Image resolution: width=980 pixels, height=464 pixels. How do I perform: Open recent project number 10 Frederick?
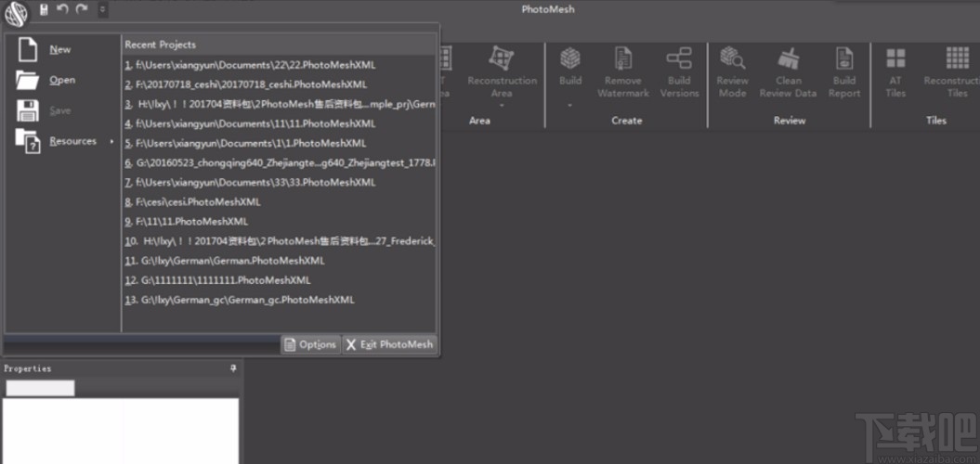coord(279,241)
